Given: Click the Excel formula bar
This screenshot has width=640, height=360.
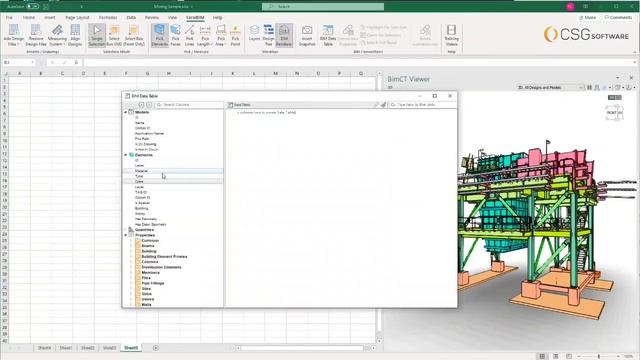Looking at the screenshot, I should (359, 62).
